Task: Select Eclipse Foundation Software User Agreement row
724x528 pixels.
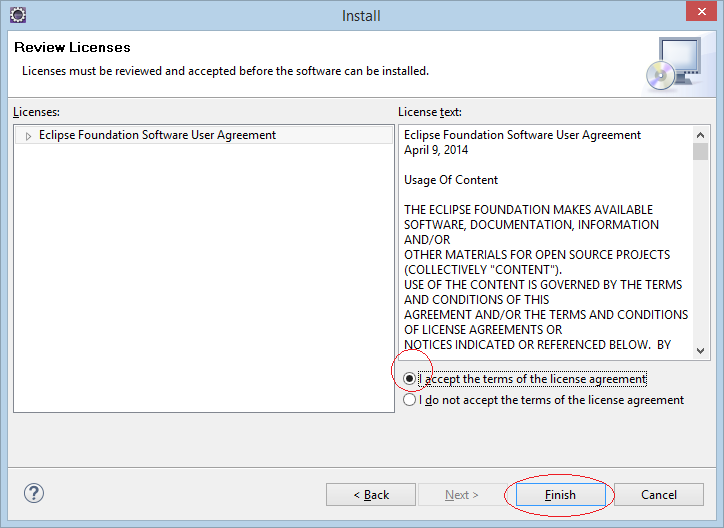Action: tap(204, 135)
